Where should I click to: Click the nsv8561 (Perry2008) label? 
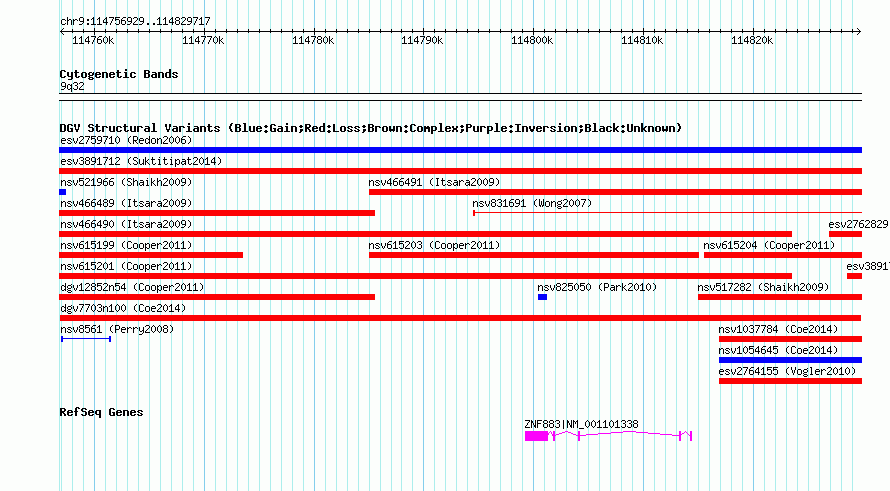(117, 329)
